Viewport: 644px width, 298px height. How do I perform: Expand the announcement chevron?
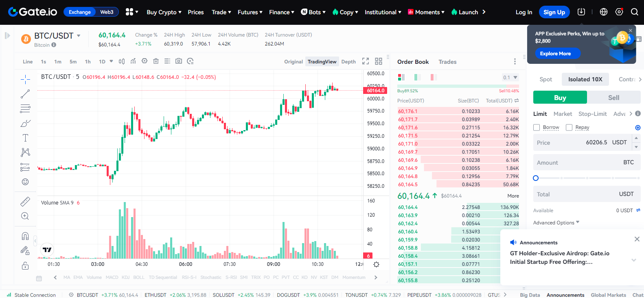(634, 260)
